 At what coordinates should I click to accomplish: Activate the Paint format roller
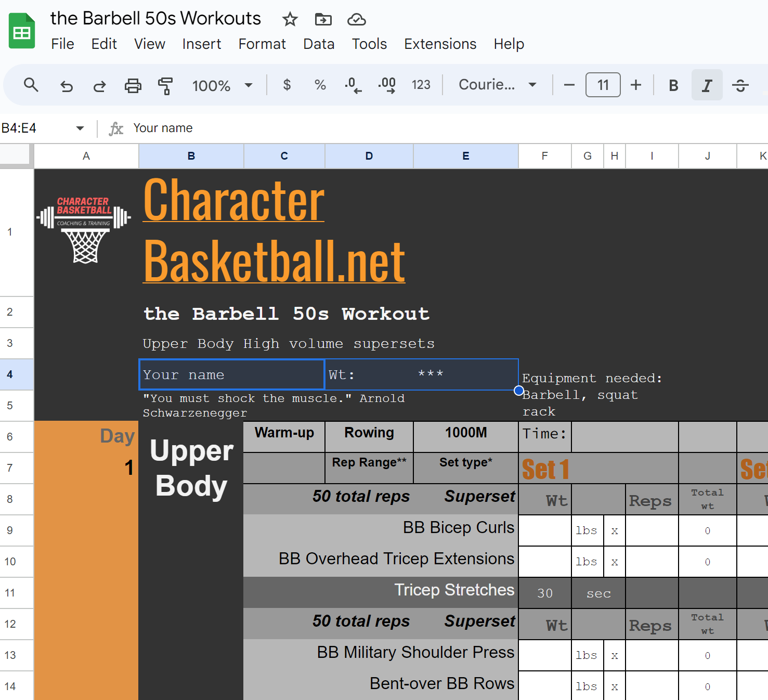(165, 85)
